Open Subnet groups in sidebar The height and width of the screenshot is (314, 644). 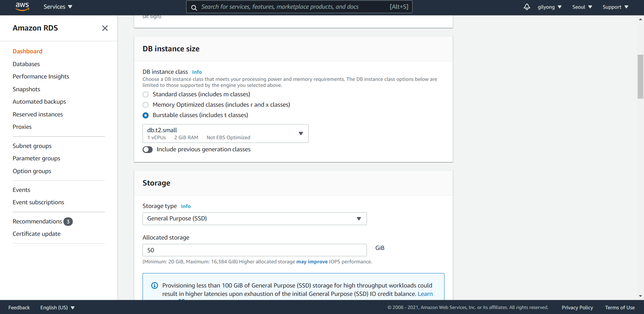(x=32, y=146)
